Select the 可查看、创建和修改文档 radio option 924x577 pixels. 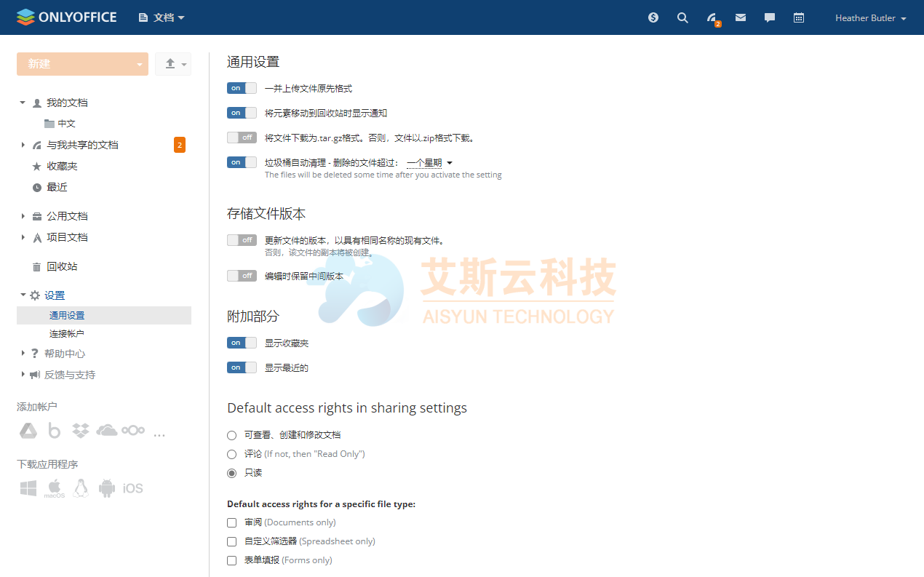(x=232, y=435)
